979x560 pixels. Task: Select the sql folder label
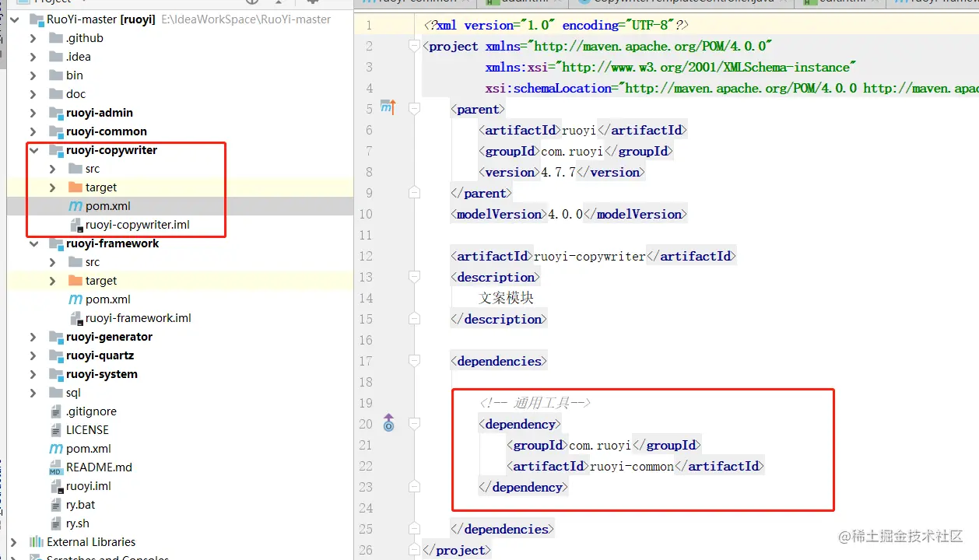click(73, 393)
